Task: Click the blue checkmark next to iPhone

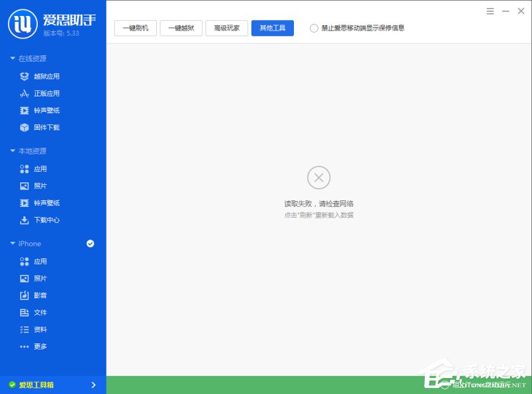Action: click(x=90, y=243)
